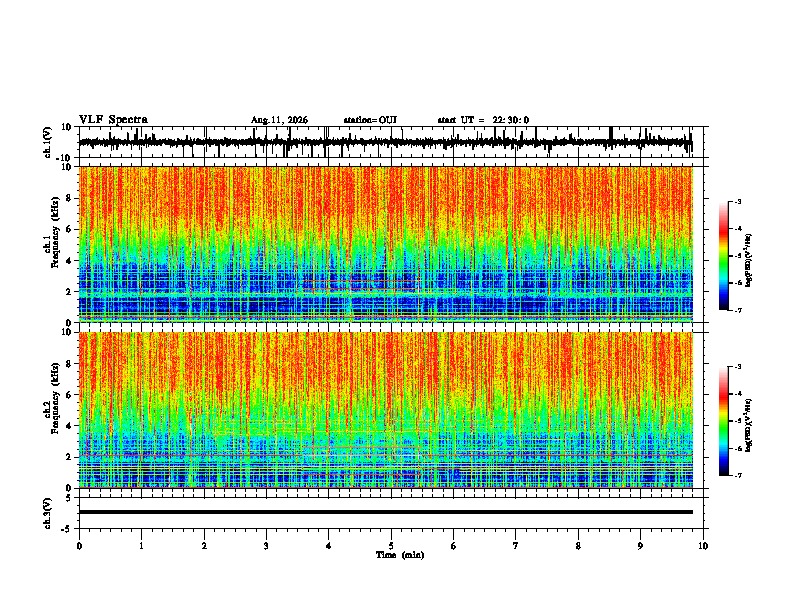Image resolution: width=792 pixels, height=612 pixels.
Task: Click the time axis tick label "10"
Action: tap(703, 546)
